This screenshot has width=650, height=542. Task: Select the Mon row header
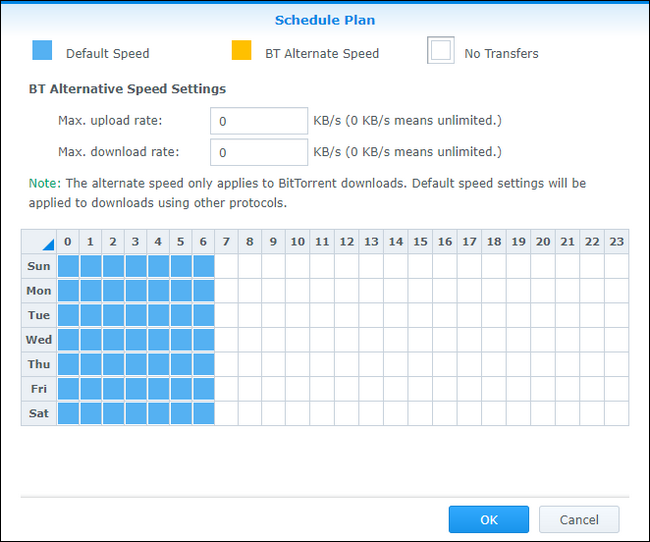pyautogui.click(x=39, y=291)
